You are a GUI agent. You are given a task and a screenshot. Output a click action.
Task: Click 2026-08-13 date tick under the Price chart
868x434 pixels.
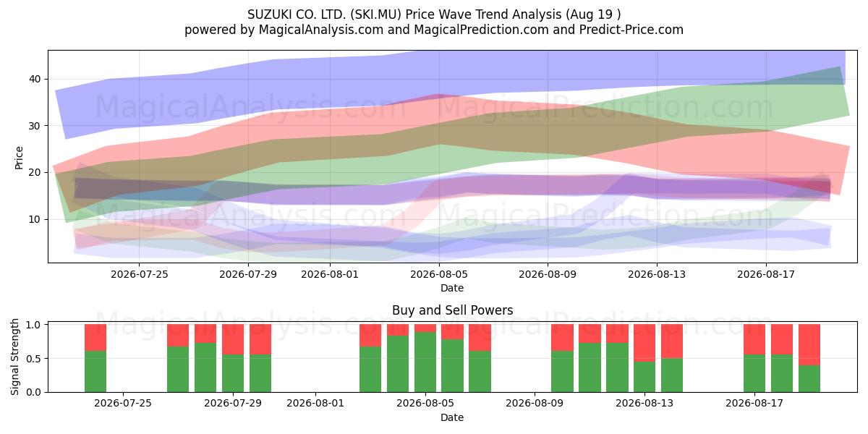tap(657, 273)
